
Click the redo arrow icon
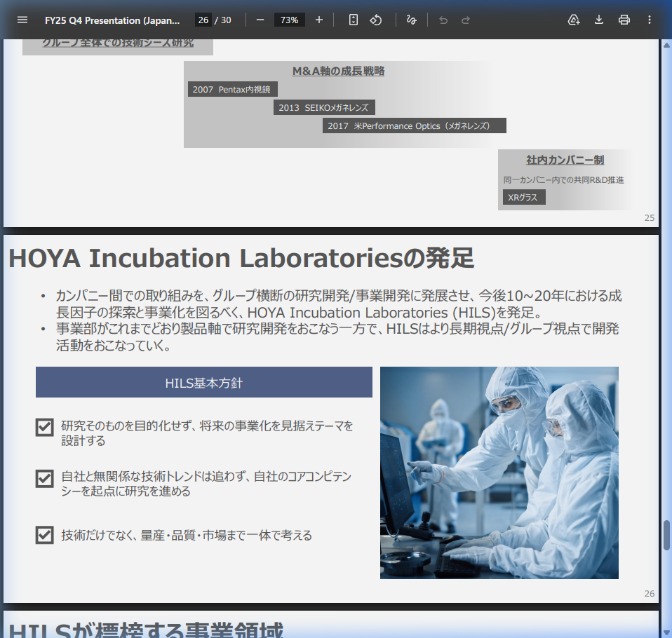point(466,20)
